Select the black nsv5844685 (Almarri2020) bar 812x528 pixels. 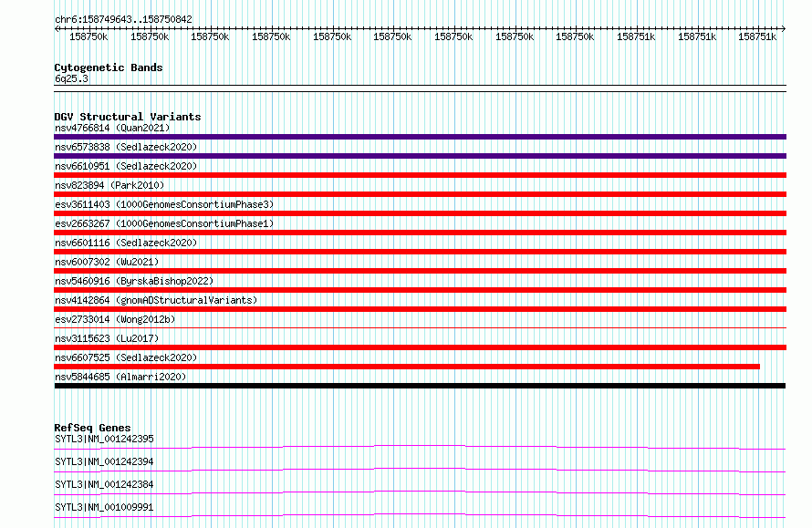(x=420, y=386)
